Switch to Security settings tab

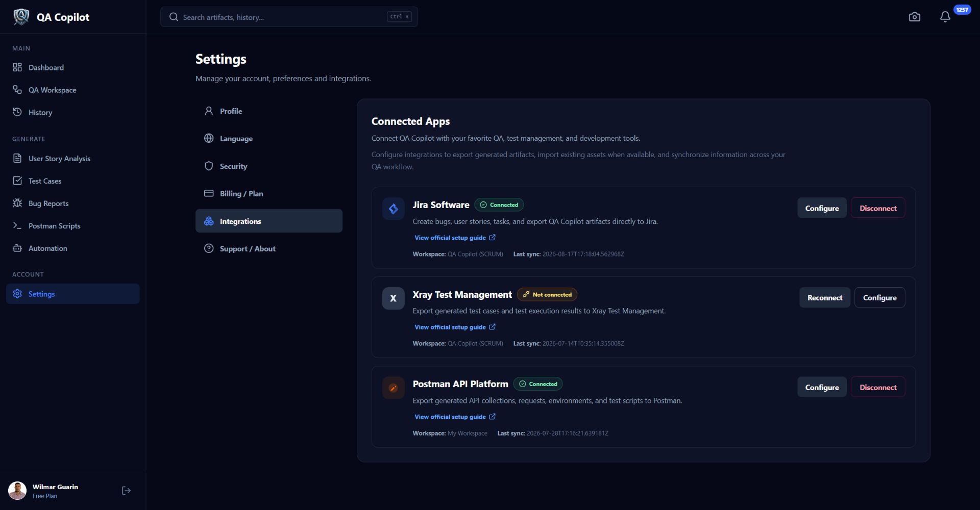point(269,166)
